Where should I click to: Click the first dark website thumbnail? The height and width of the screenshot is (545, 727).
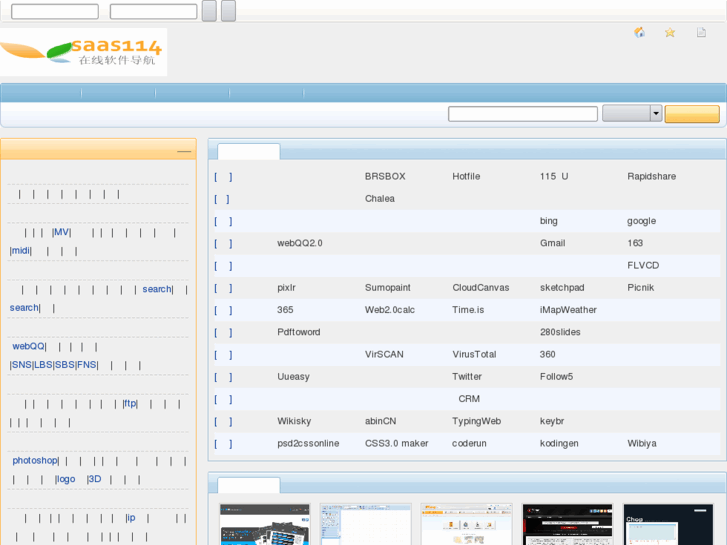[265, 524]
